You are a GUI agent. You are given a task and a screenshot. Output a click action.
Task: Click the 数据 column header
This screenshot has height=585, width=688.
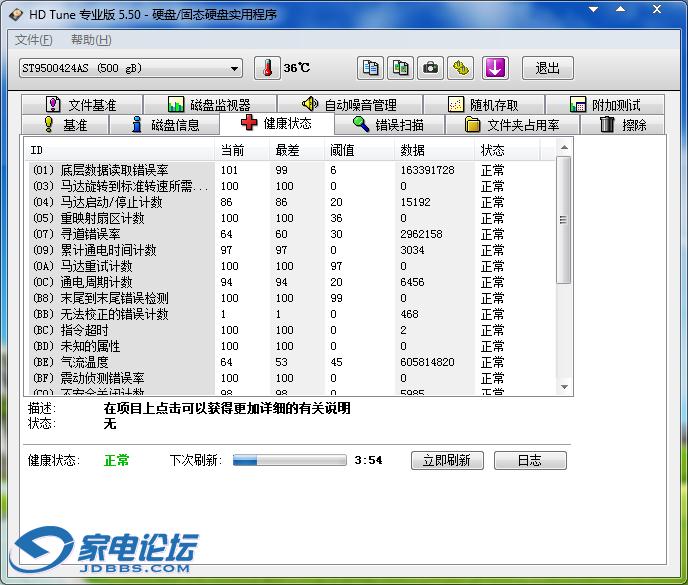(434, 151)
